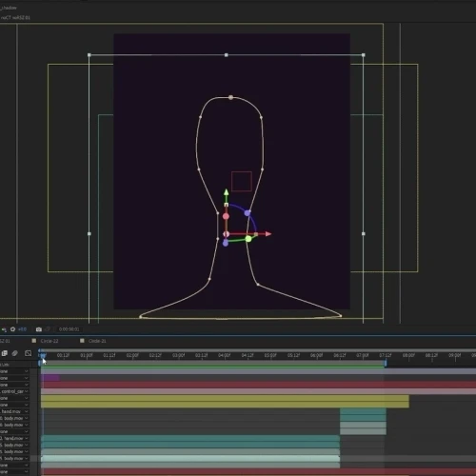Open the graph editor icon in timeline header
The height and width of the screenshot is (476, 476).
(29, 353)
